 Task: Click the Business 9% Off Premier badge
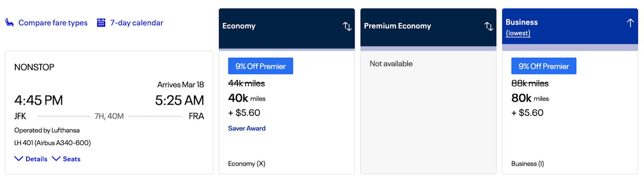[x=544, y=66]
